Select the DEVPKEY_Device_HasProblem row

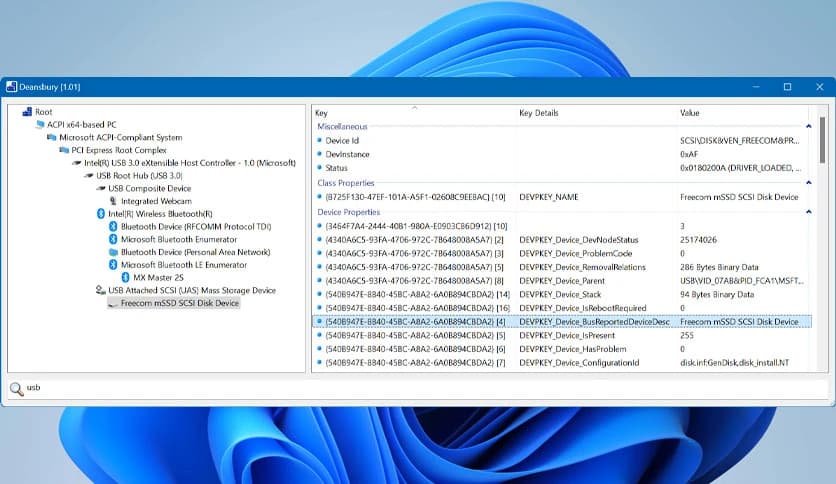click(561, 349)
